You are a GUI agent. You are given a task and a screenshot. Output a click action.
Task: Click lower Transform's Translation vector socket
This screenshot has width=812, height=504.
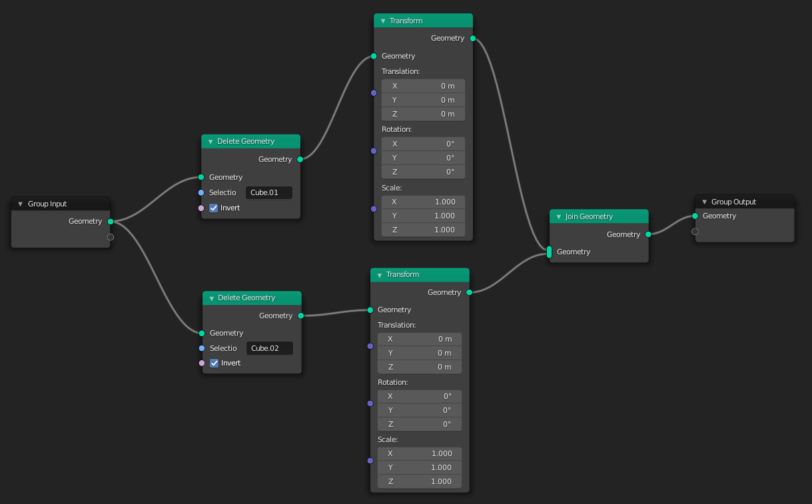(x=370, y=346)
